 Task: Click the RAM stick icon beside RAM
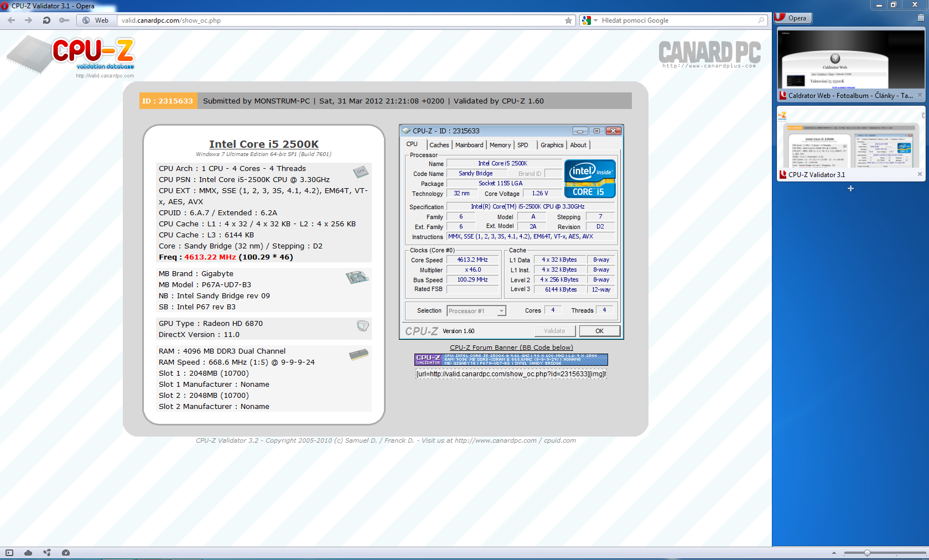coord(359,354)
